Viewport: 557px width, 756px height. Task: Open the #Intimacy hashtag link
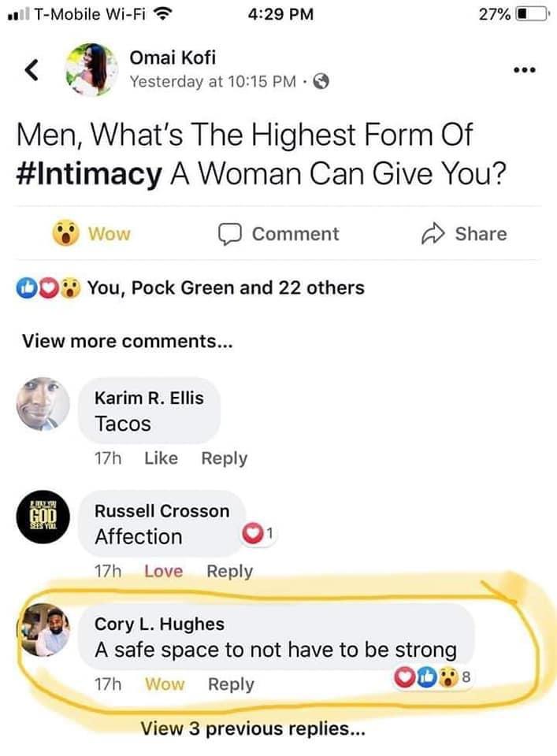(87, 174)
